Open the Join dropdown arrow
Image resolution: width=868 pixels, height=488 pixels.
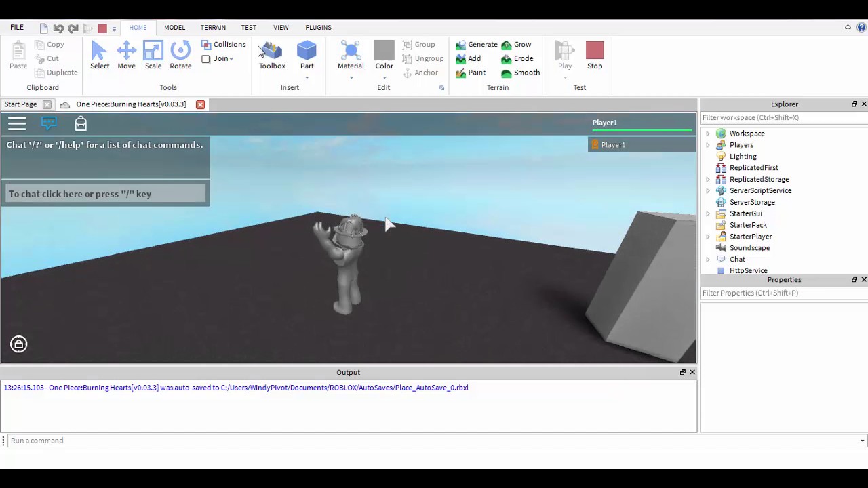tap(232, 59)
